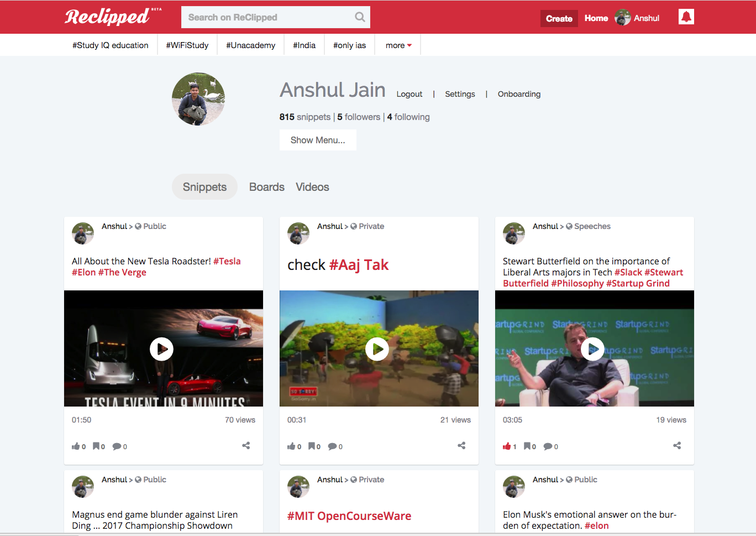
Task: View the 5 followers list
Action: click(x=359, y=117)
